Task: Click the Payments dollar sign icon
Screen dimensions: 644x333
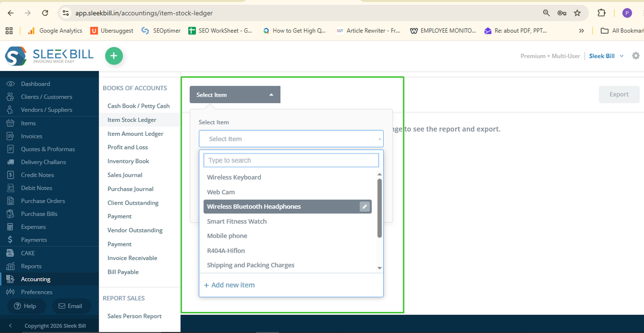Action: (10, 240)
